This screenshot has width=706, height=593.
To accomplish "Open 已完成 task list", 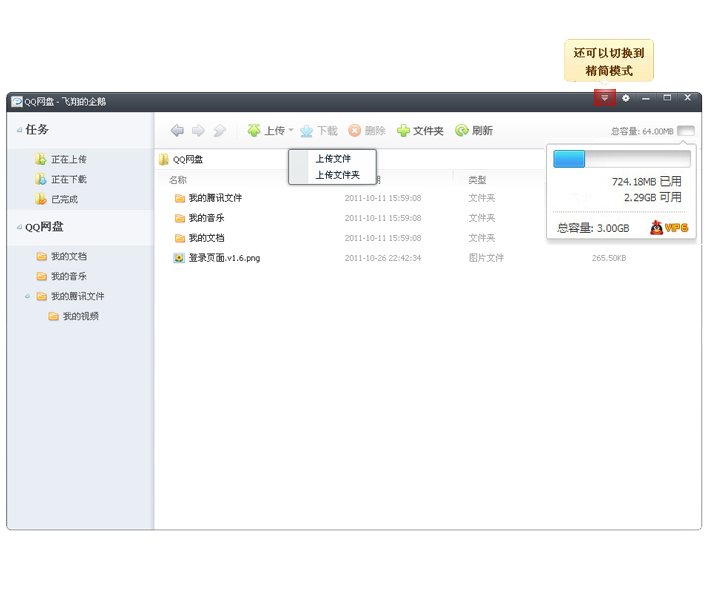I will pyautogui.click(x=56, y=199).
